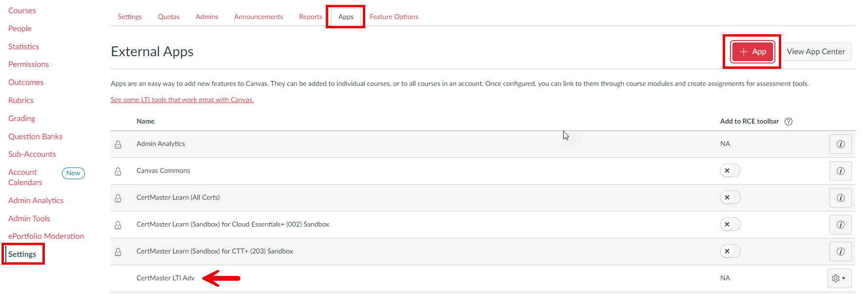Image resolution: width=868 pixels, height=294 pixels.
Task: Open Statistics from the sidebar
Action: [x=23, y=46]
